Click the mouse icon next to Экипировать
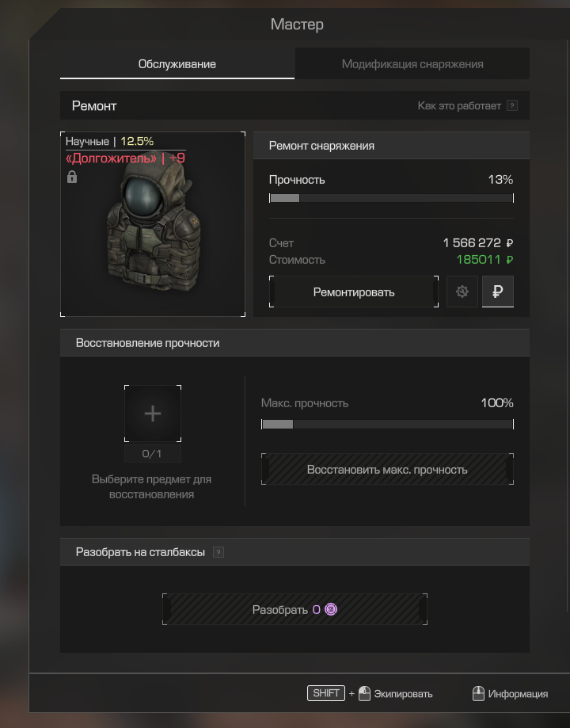Viewport: 570px width, 728px height. click(364, 694)
